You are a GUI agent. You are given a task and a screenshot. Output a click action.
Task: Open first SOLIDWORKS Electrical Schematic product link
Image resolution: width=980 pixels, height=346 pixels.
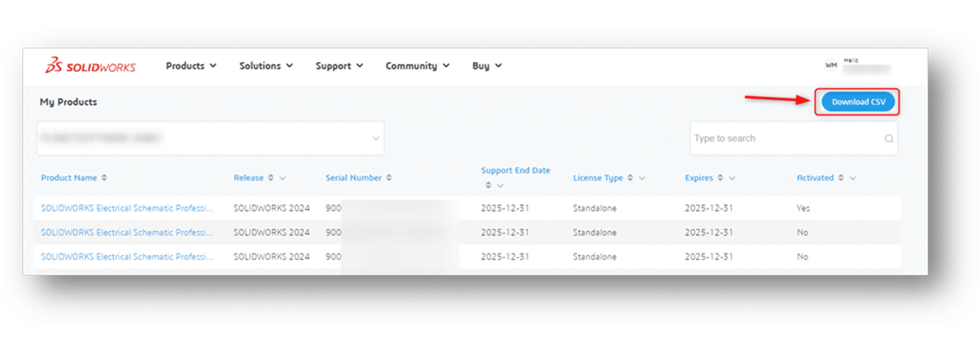(127, 208)
